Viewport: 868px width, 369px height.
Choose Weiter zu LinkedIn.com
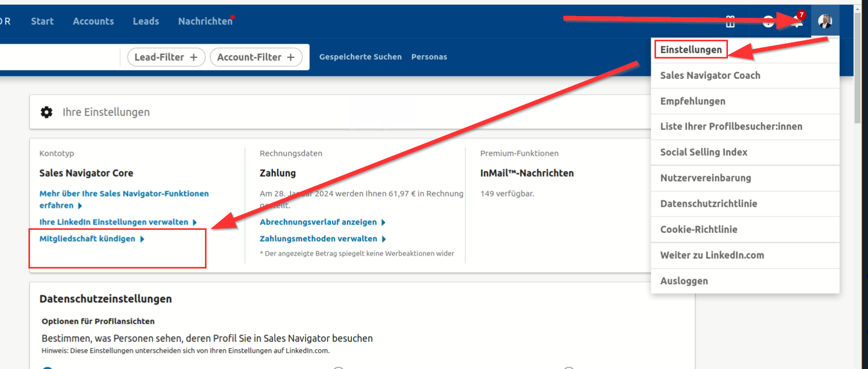click(x=745, y=256)
